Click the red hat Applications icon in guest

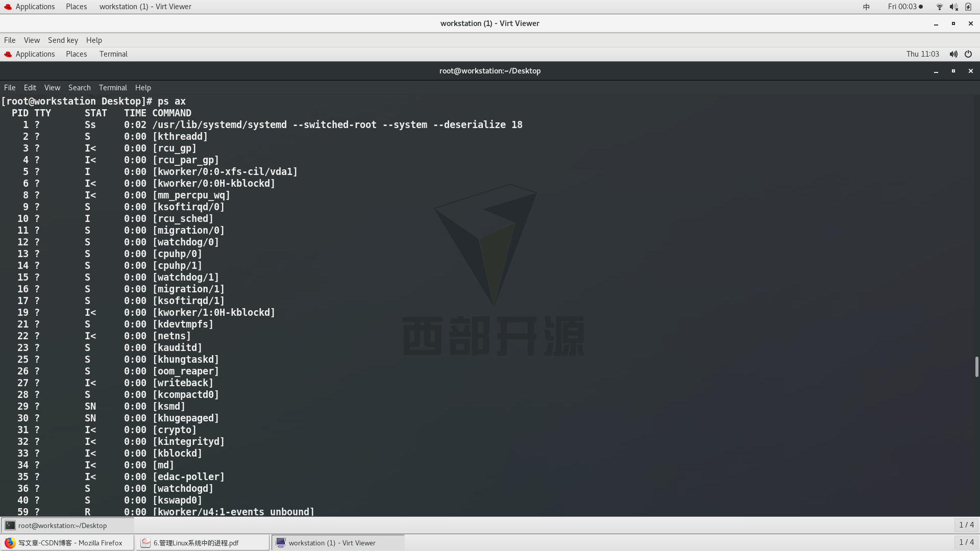pyautogui.click(x=8, y=54)
